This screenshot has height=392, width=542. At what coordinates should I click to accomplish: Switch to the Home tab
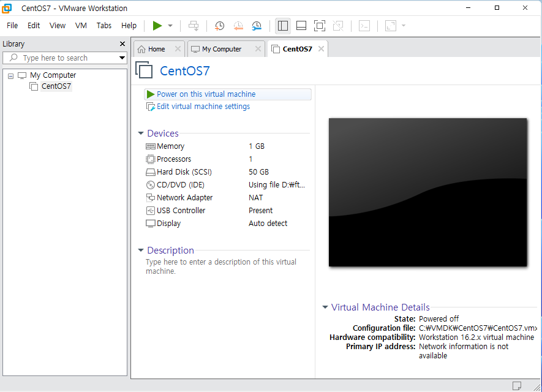(x=156, y=49)
